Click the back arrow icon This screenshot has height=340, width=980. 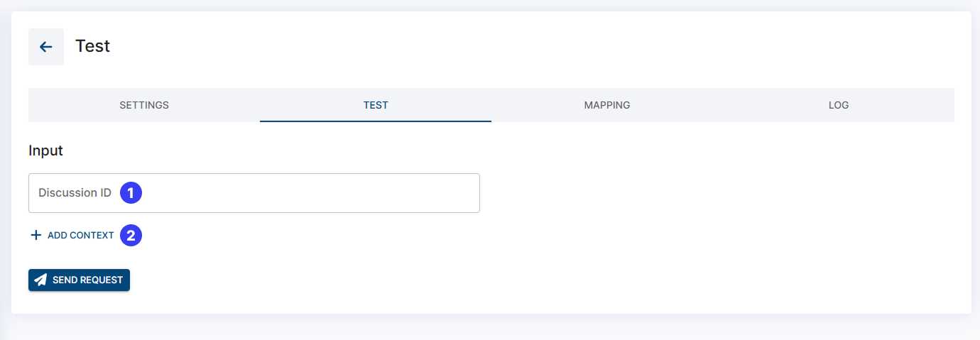click(x=46, y=47)
